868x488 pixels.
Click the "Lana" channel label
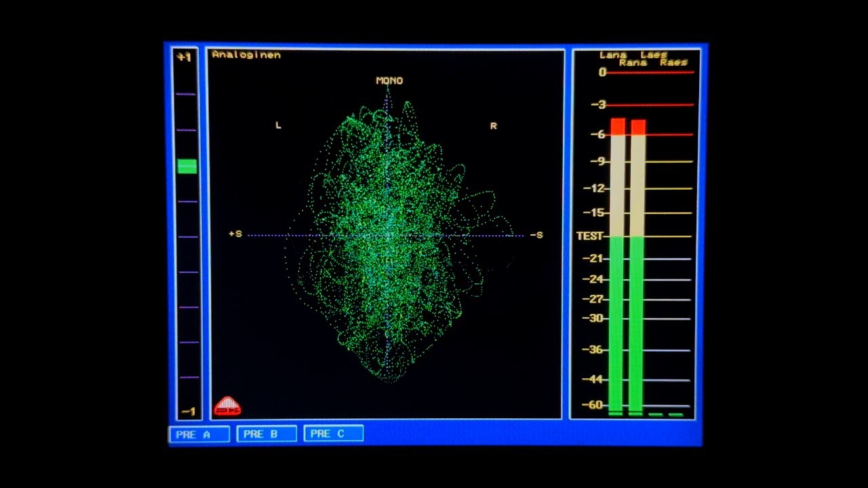pos(613,55)
